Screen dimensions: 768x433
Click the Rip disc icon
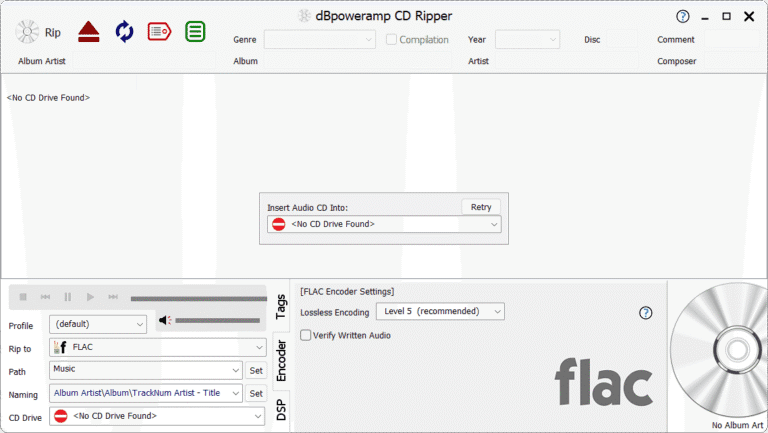click(27, 32)
